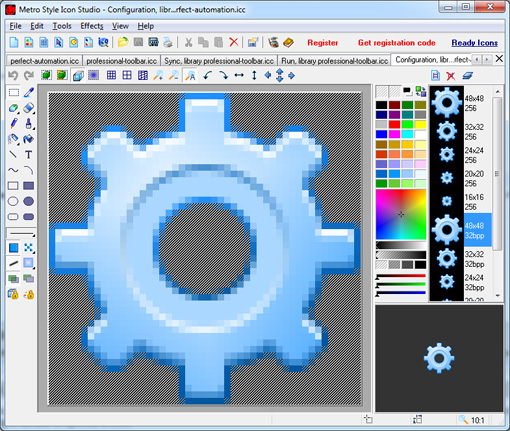Pick the yellow color swatch
Screen dimensions: 510x431
click(420, 124)
